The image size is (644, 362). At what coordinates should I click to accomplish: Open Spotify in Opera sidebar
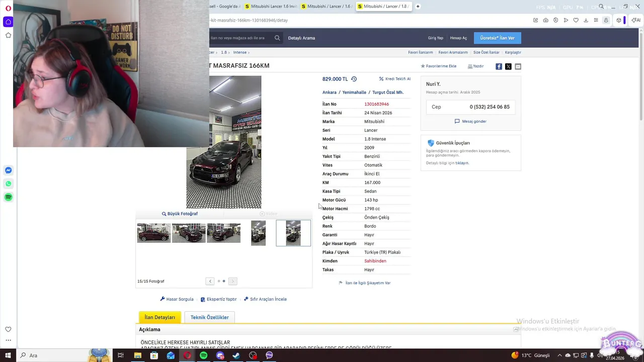(x=8, y=197)
